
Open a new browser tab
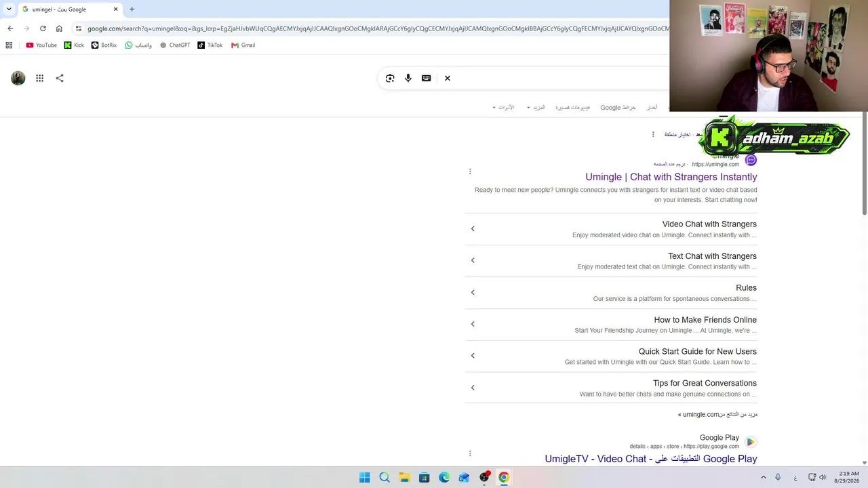click(132, 9)
